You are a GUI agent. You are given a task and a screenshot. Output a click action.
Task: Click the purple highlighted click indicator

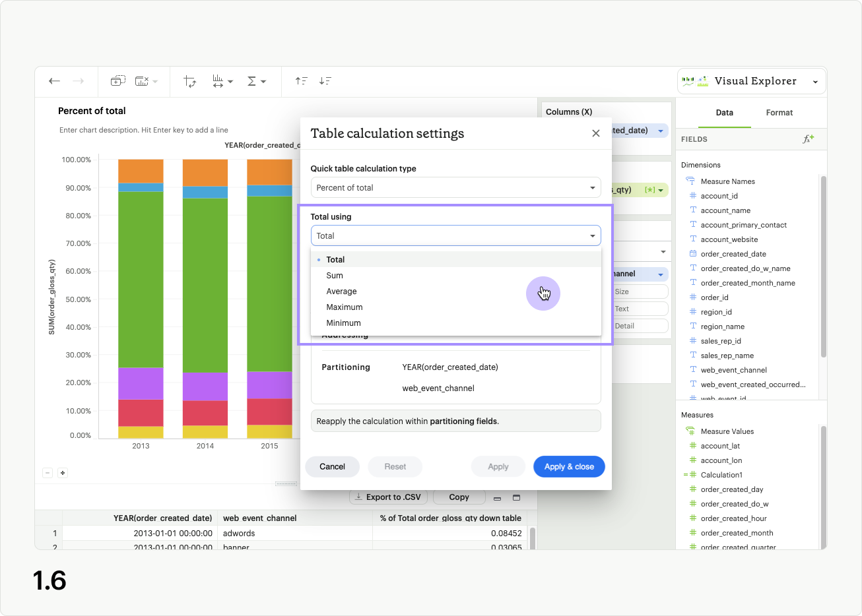tap(543, 293)
